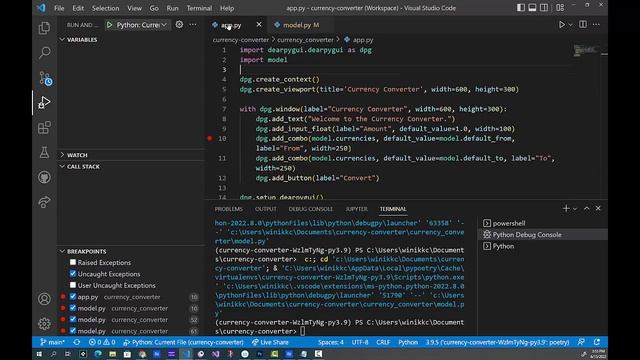Switch to the Output panel tab
Screen dimensions: 640x360
(x=266, y=209)
